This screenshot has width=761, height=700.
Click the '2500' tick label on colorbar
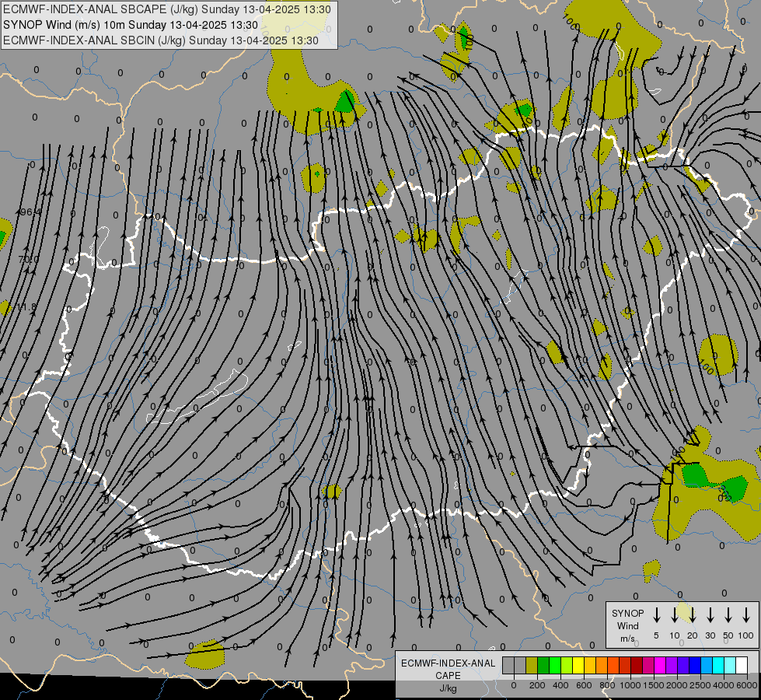pos(700,685)
